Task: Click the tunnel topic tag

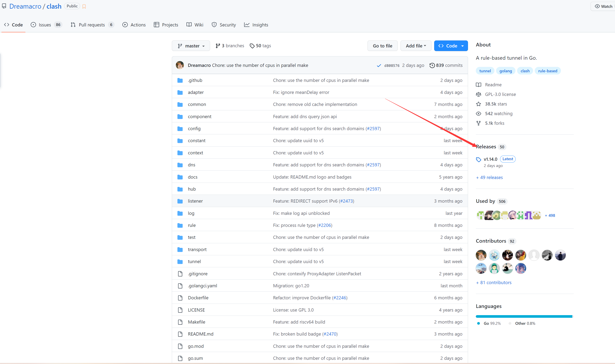Action: pos(485,71)
